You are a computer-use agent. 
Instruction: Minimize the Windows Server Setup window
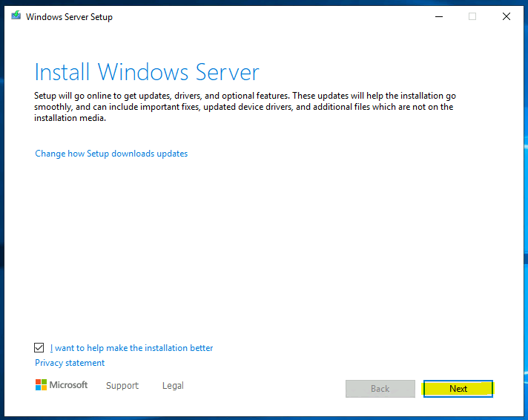click(x=439, y=16)
